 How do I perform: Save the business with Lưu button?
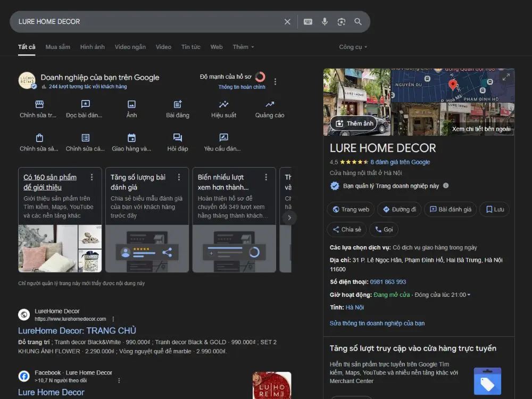coord(494,210)
